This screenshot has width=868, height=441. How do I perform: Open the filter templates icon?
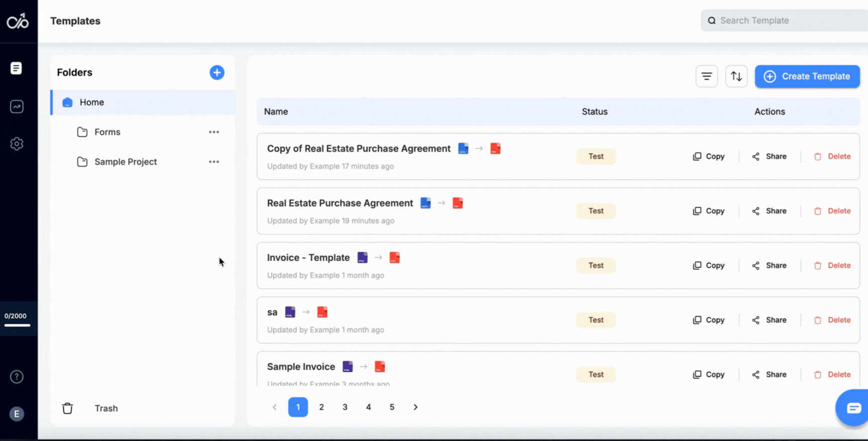706,76
